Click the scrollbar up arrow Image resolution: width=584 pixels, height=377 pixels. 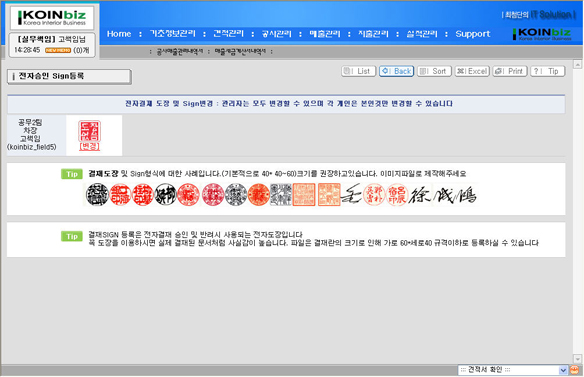pos(578,65)
